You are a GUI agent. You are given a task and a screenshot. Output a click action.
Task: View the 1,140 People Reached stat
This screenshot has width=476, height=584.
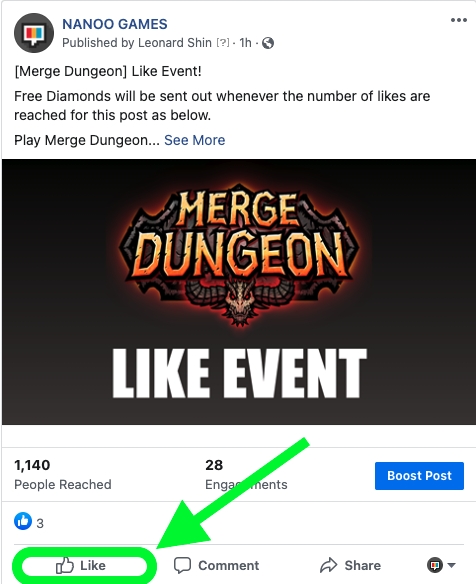pos(63,474)
